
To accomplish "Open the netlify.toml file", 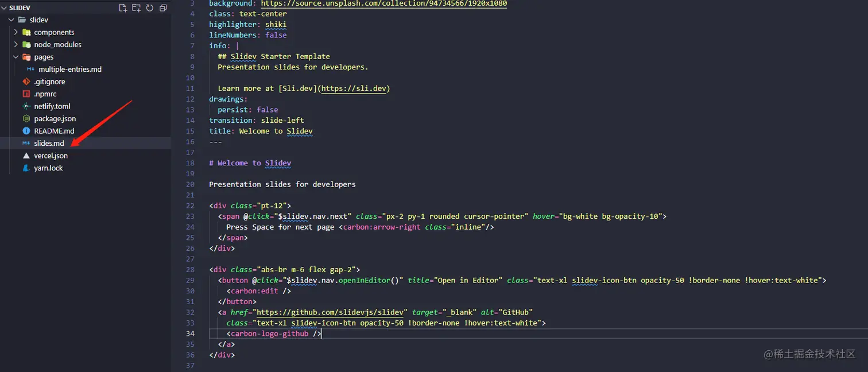I will [x=52, y=106].
